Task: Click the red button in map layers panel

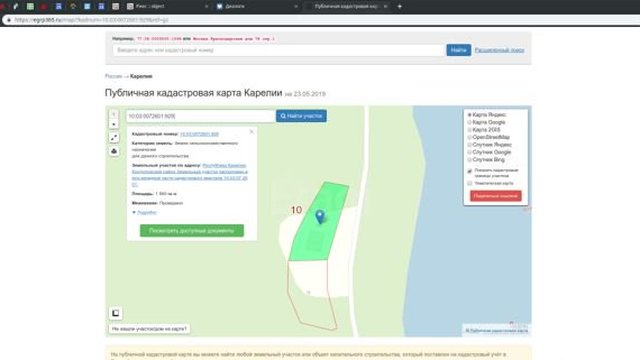Action: (496, 196)
